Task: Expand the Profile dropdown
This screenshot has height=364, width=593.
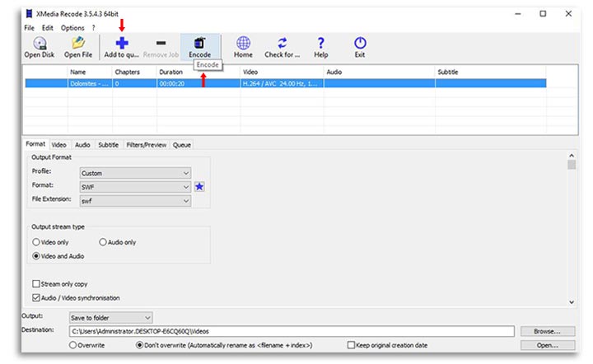Action: 135,173
